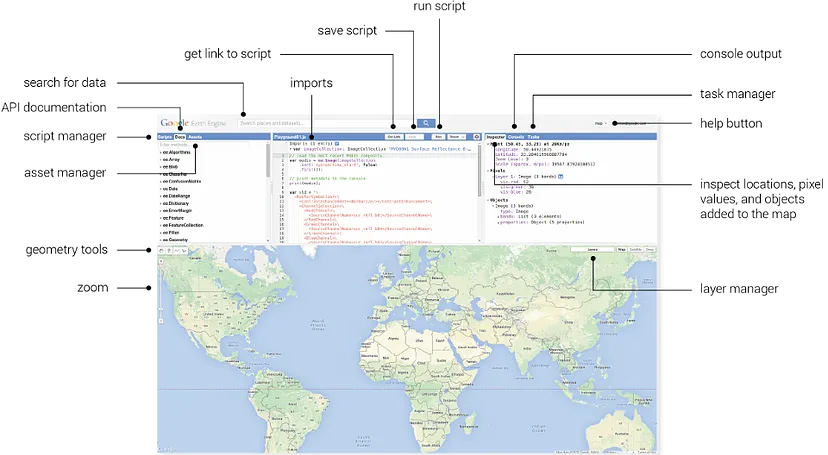Screen dimensions: 828x455
Task: Expand the ee.DateRange docs entry
Action: 175,196
